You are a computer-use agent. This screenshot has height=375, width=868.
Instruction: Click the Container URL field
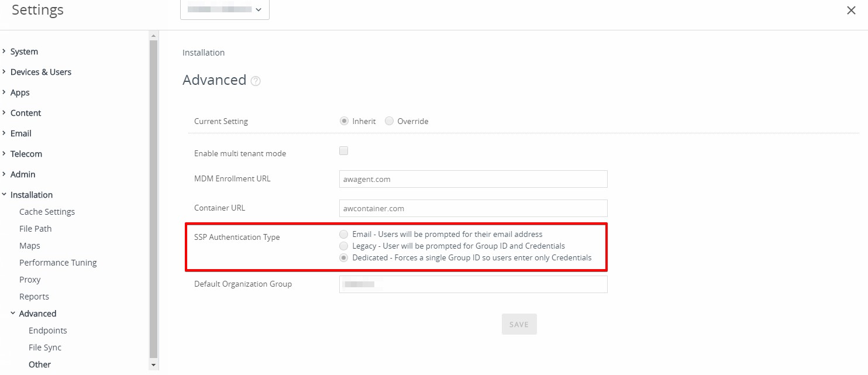tap(473, 208)
